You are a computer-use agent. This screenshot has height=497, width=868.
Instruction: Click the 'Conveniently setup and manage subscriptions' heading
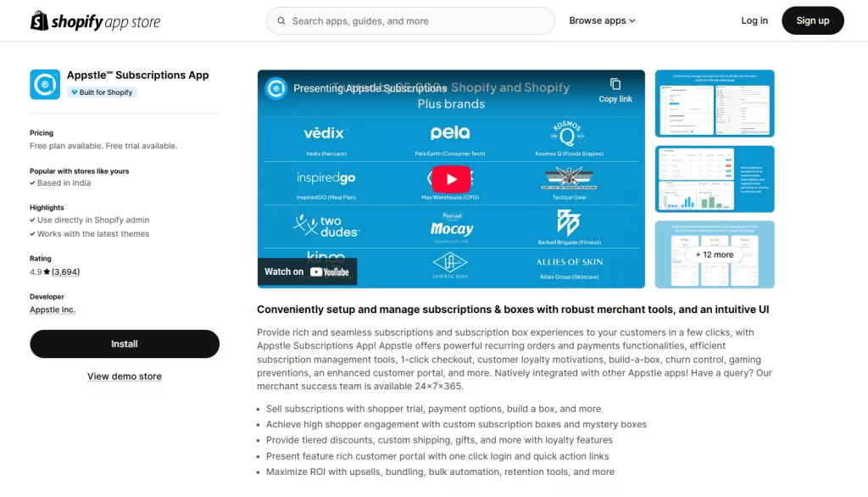tap(513, 310)
